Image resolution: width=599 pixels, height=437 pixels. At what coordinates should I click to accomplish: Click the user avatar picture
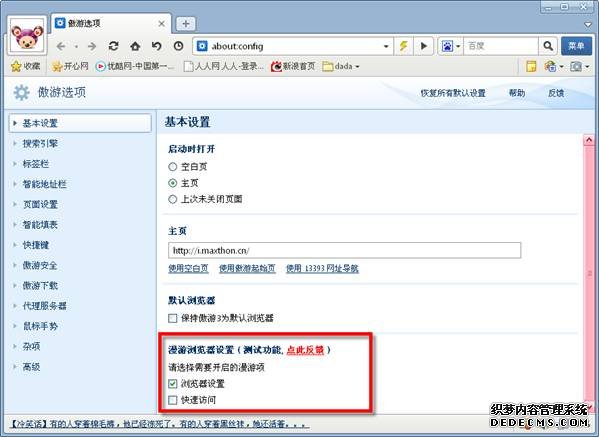click(x=27, y=36)
